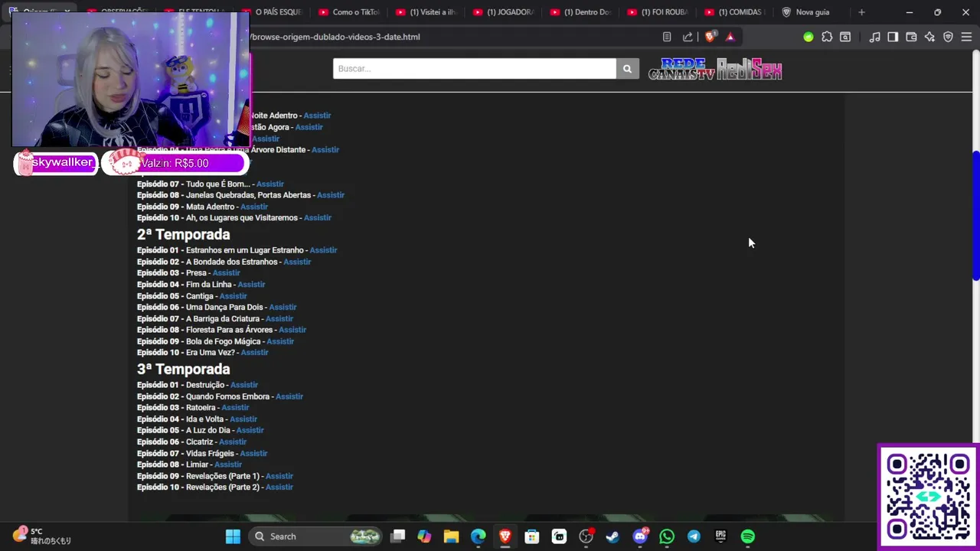Switch to Como o TikTok tab
980x551 pixels.
coord(349,12)
